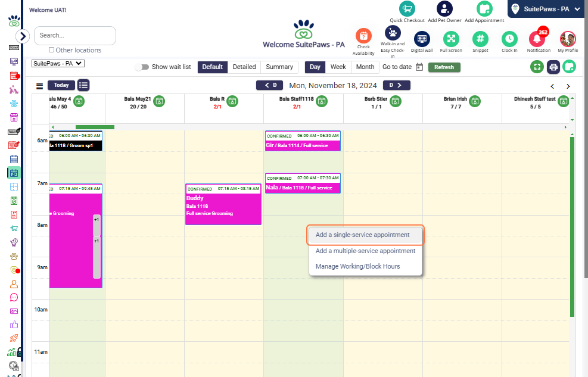
Task: Click the thumbs-up icon in left sidebar
Action: click(x=14, y=325)
